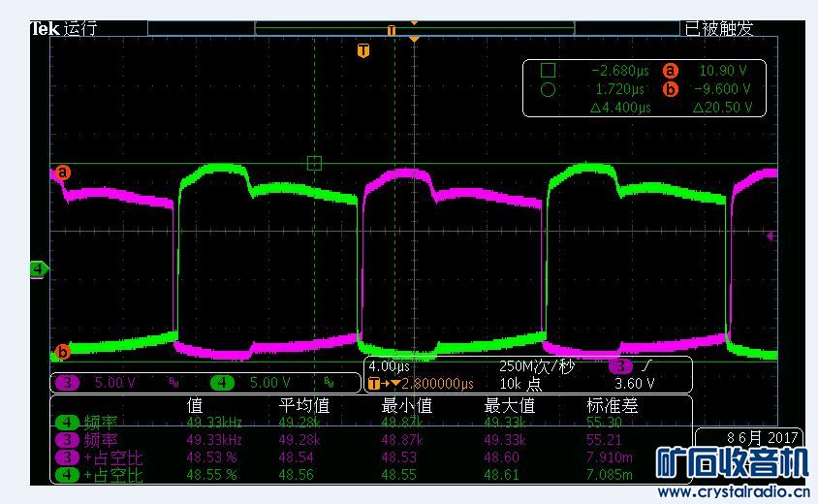This screenshot has height=504, width=818.
Task: Select cursor b marker on the waveform's left edge
Action: tap(63, 352)
